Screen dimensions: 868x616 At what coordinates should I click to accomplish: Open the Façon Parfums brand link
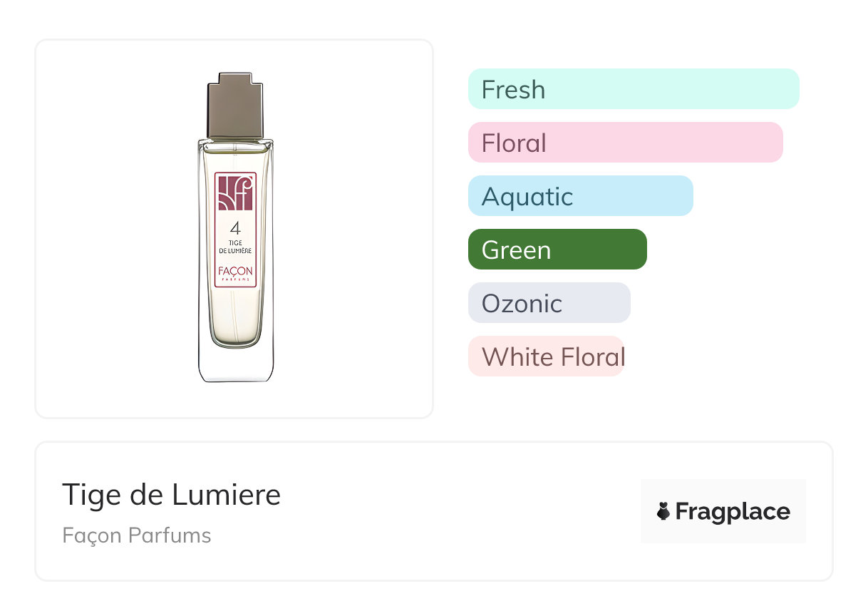136,535
